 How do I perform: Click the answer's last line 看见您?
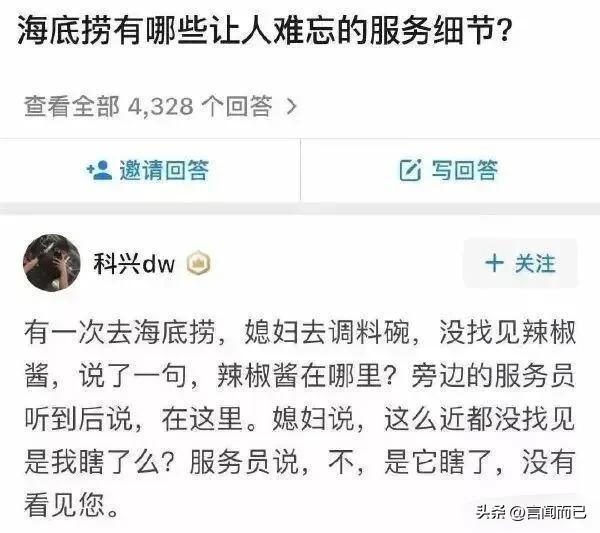tap(71, 505)
